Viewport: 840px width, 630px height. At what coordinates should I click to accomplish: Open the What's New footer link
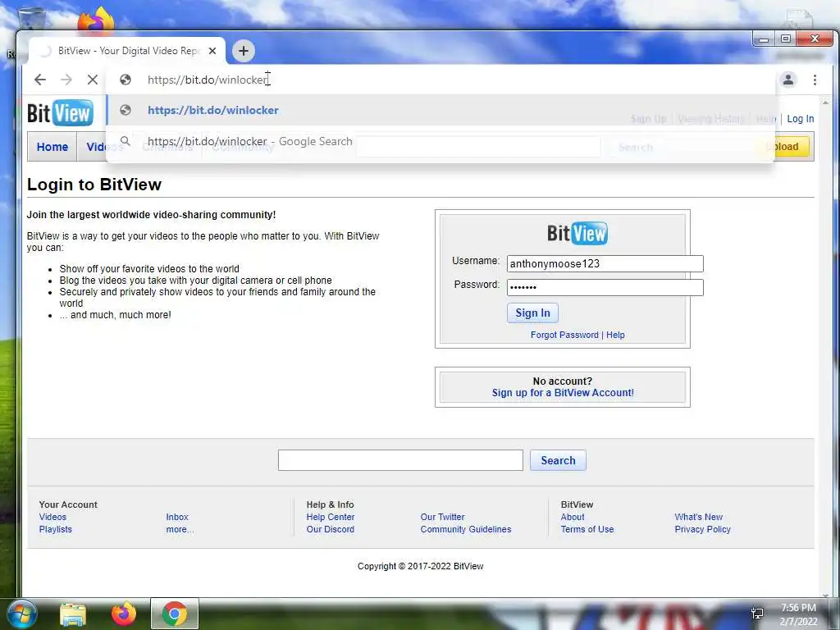[699, 517]
